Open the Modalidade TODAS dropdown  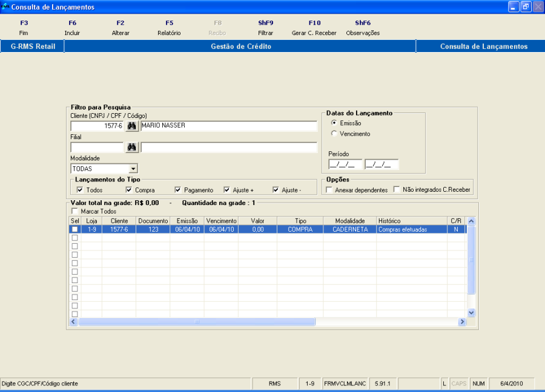(133, 169)
